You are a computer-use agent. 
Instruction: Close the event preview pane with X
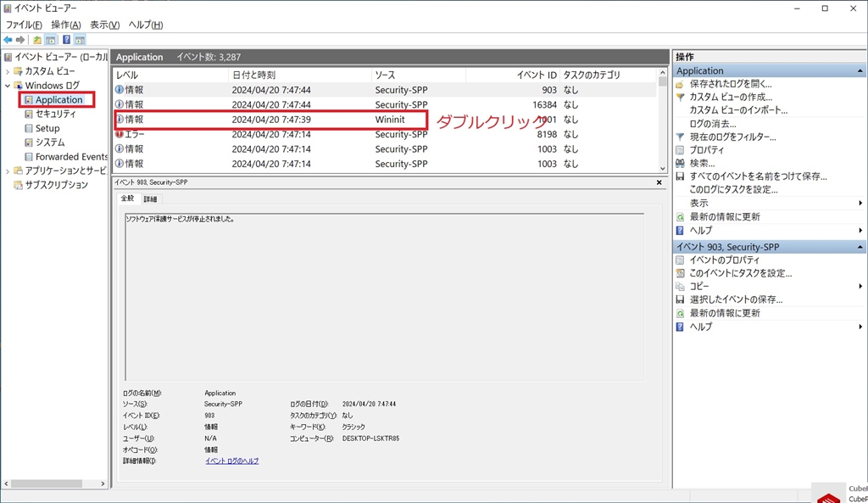pyautogui.click(x=659, y=182)
